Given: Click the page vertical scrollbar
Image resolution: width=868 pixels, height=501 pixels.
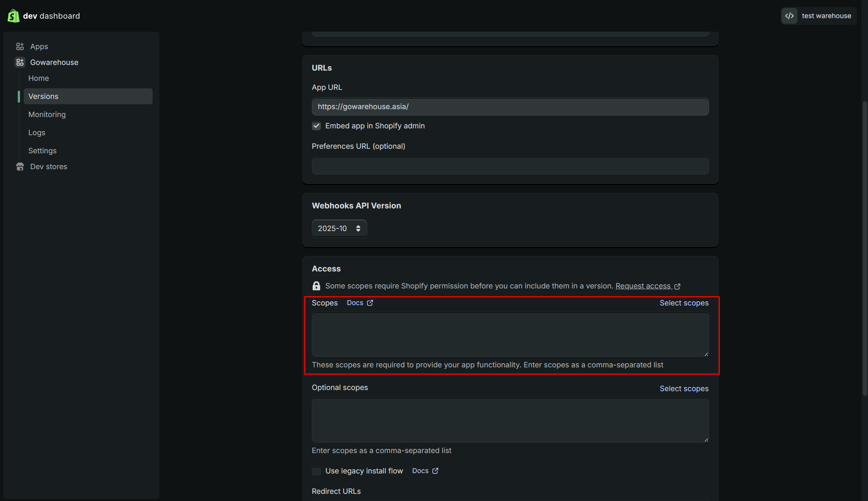Looking at the screenshot, I should 865,249.
